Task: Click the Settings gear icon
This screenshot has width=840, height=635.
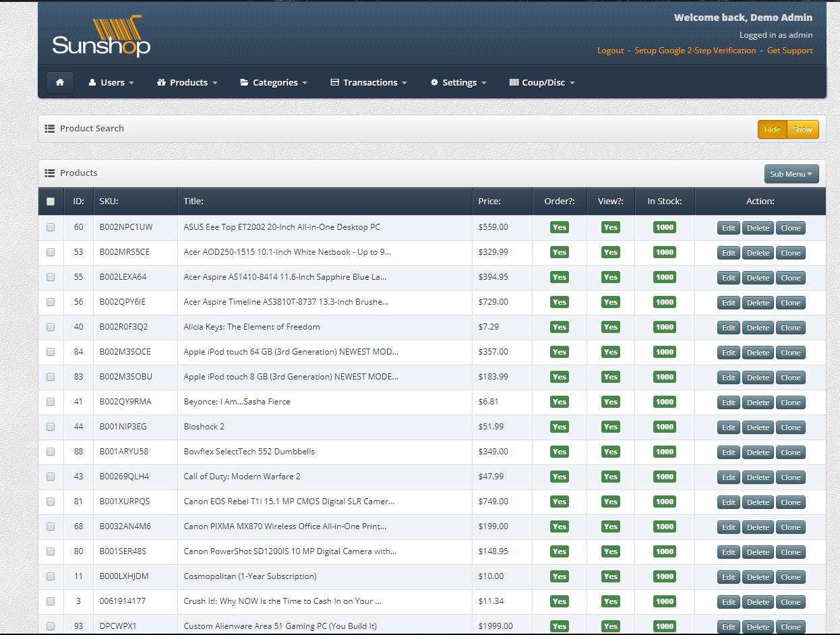Action: (433, 82)
